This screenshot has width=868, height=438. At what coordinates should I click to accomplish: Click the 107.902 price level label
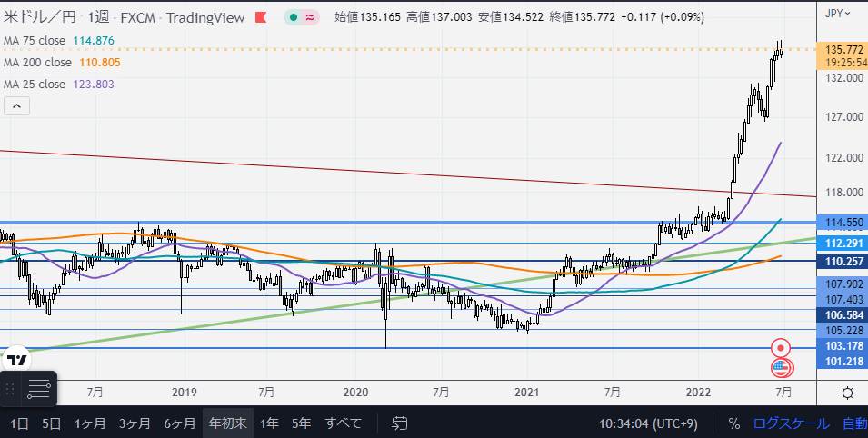(x=843, y=284)
